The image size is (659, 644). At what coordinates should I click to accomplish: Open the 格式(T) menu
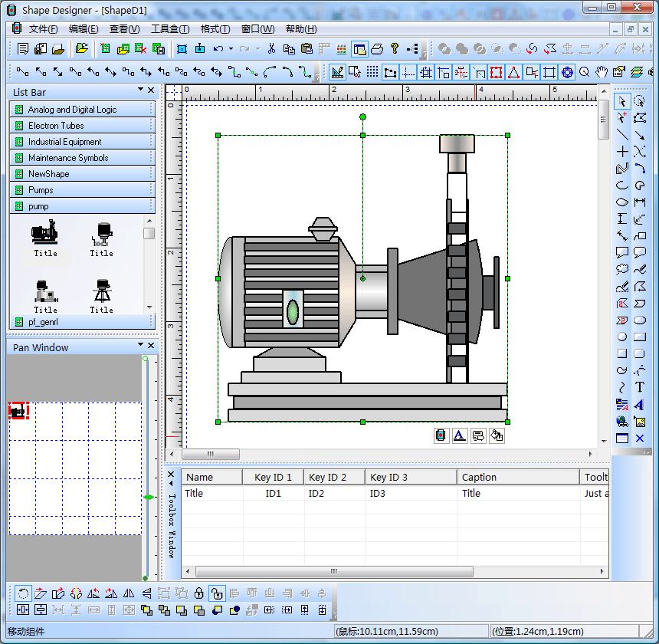coord(215,29)
